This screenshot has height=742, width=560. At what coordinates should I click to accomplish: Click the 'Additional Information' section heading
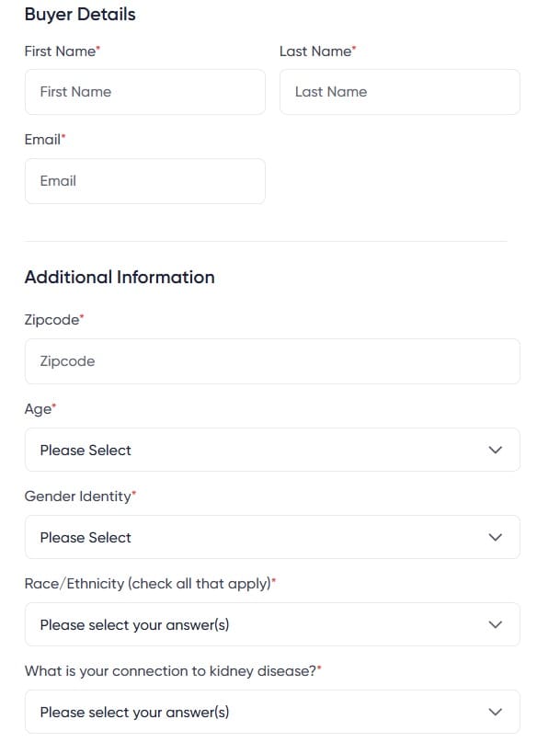[x=120, y=278]
